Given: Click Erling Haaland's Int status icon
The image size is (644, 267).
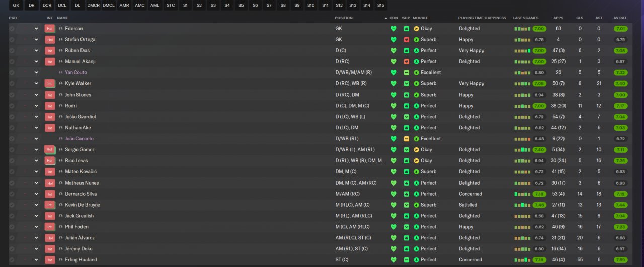Looking at the screenshot, I should [49, 260].
